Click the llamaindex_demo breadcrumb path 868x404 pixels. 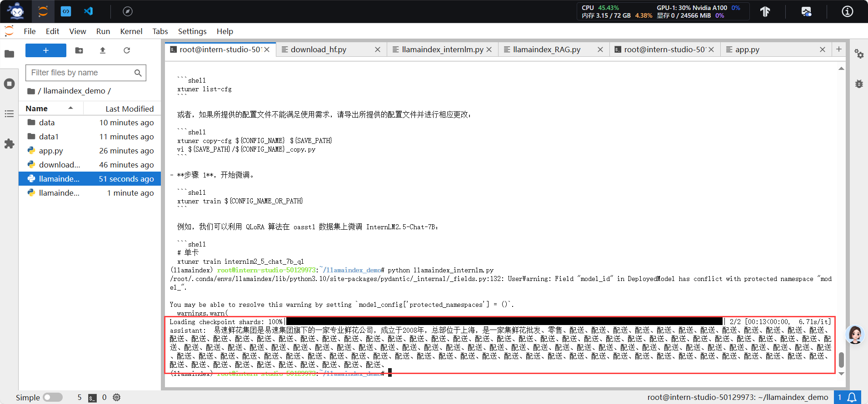pos(74,91)
